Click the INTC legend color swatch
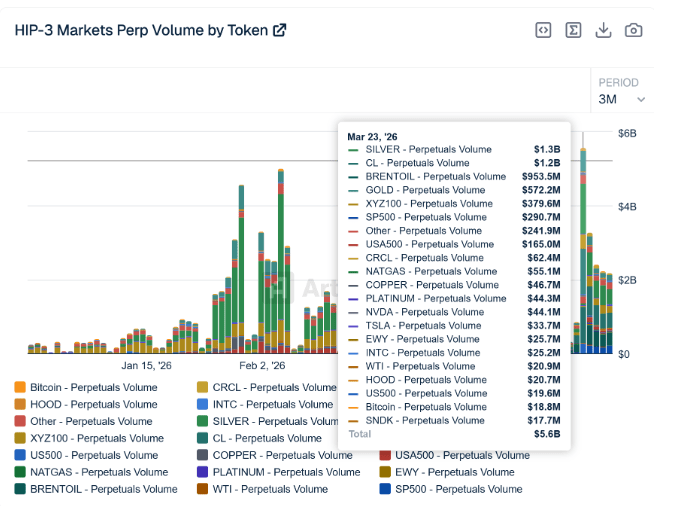 (203, 404)
